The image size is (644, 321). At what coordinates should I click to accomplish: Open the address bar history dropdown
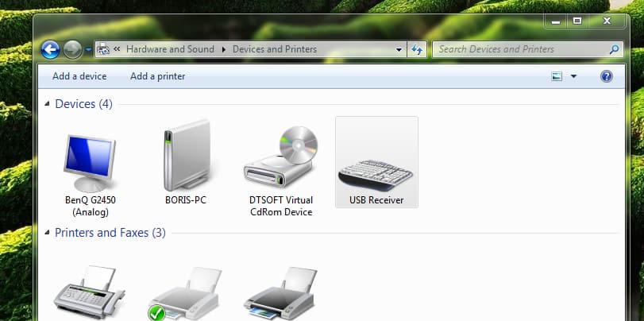[x=399, y=49]
